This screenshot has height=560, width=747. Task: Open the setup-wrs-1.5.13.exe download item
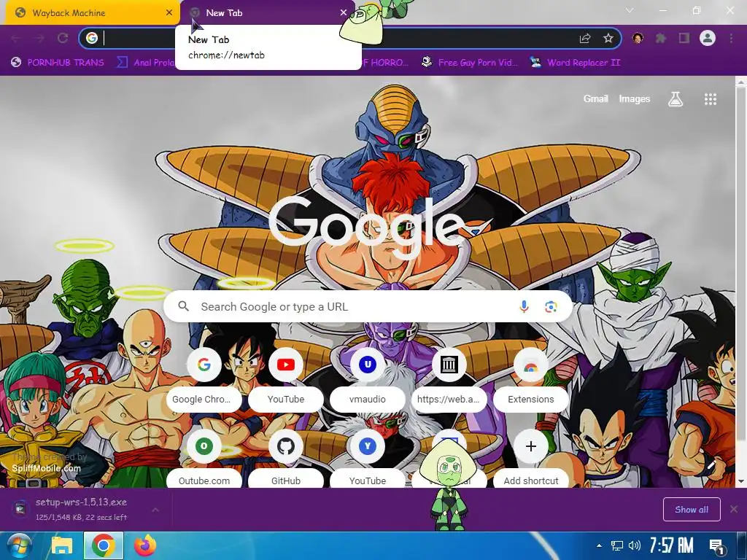click(x=81, y=509)
